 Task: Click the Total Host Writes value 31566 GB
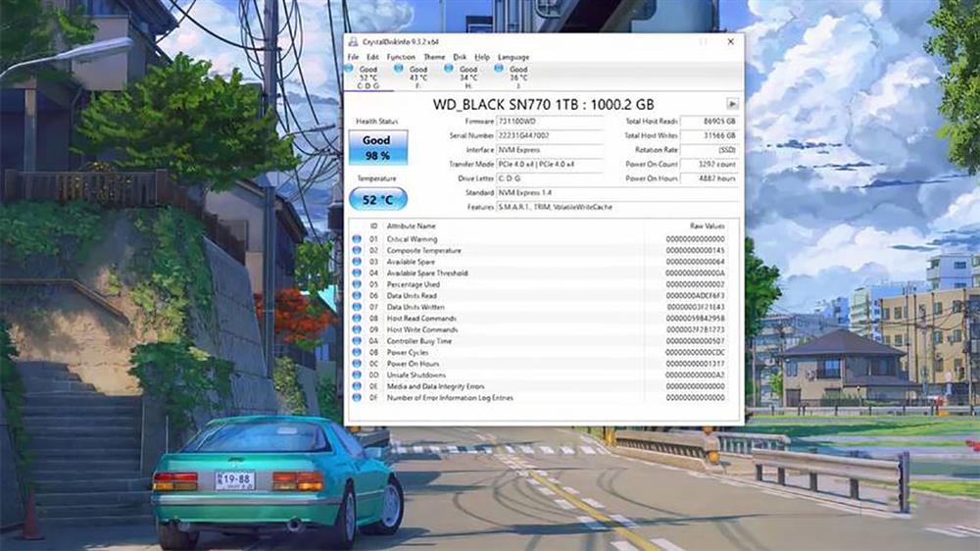tap(709, 135)
